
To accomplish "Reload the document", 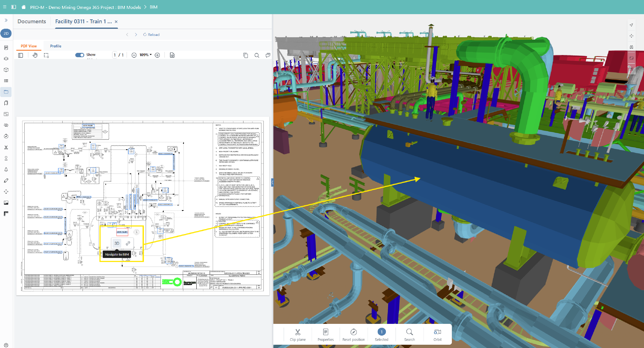I will 151,35.
